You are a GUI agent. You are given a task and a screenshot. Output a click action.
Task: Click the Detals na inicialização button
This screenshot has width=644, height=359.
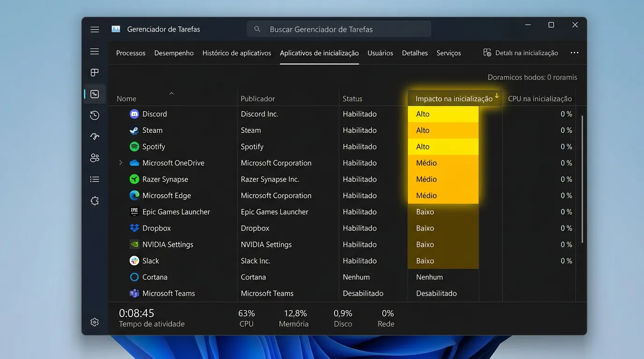coord(520,53)
